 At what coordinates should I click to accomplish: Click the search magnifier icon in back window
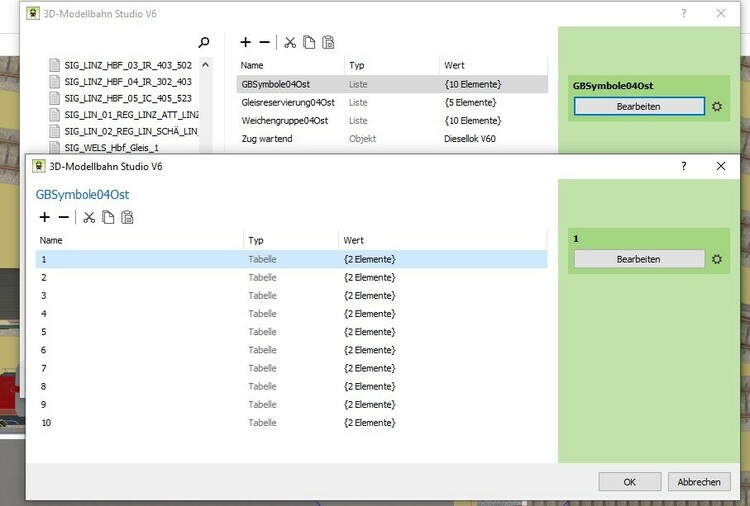point(204,43)
